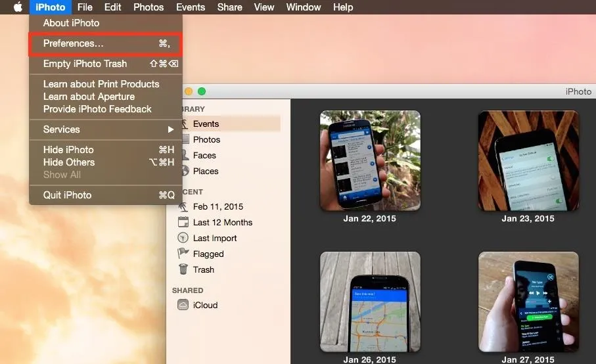The image size is (596, 364).
Task: Open the Help menu
Action: (x=343, y=7)
